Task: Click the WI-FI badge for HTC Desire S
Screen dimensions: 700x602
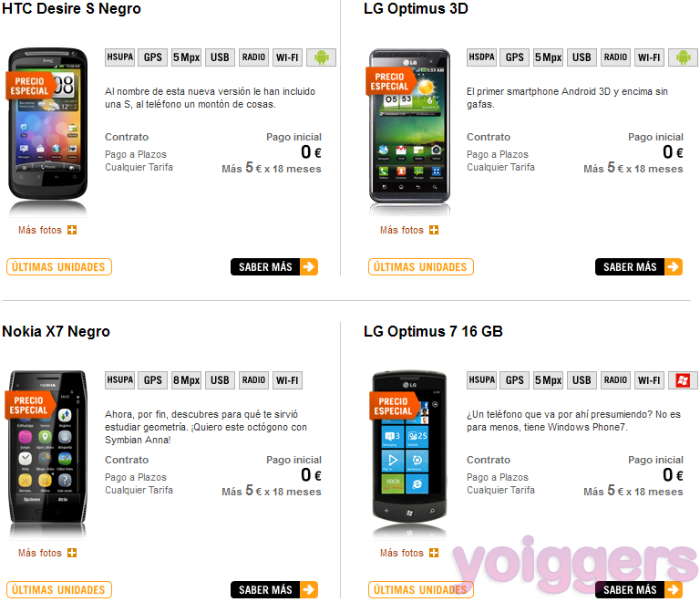Action: pyautogui.click(x=287, y=57)
